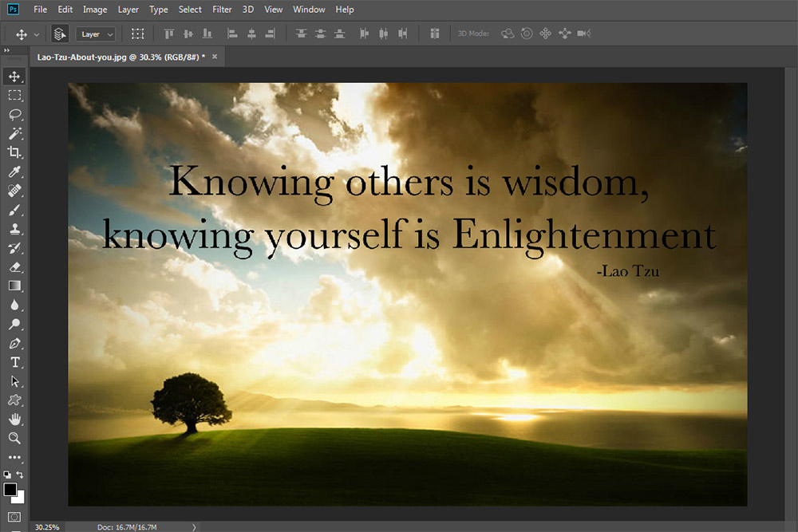Select the Brush tool
This screenshot has width=798, height=532.
[x=14, y=210]
